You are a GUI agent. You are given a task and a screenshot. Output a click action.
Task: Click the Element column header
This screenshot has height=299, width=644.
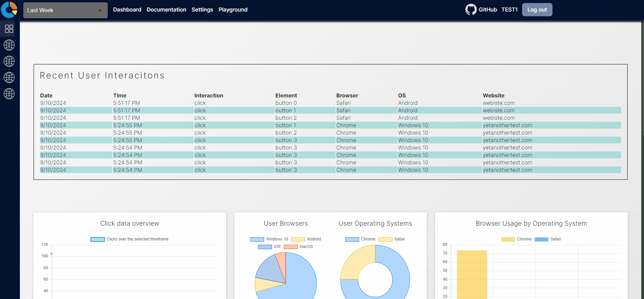click(286, 96)
